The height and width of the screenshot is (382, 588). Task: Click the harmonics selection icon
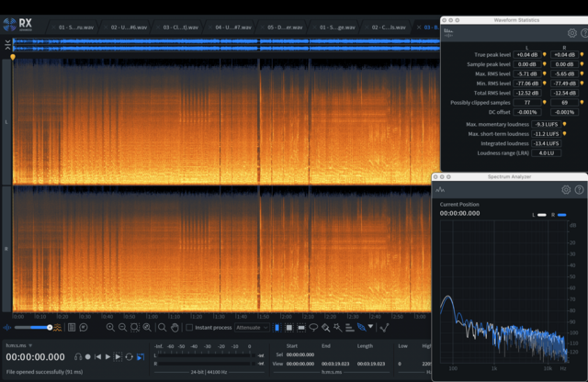349,327
